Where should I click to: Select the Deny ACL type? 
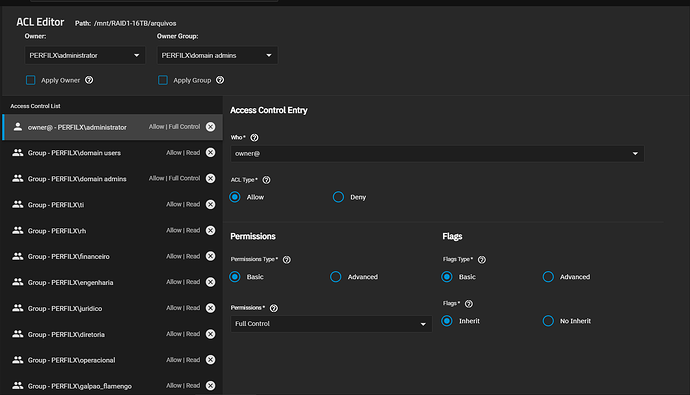[x=338, y=197]
